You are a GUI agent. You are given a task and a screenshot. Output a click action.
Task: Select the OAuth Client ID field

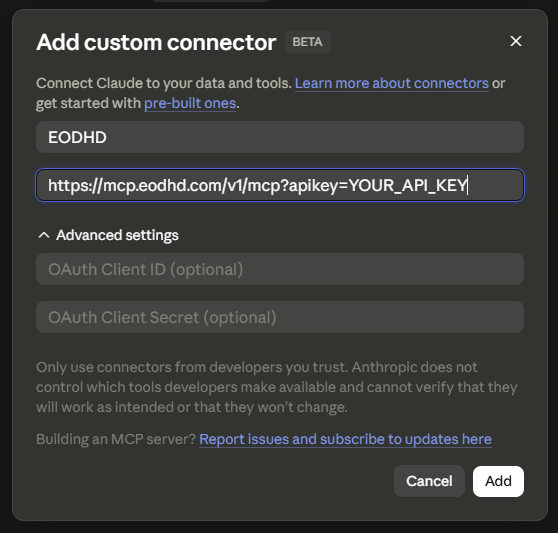(280, 269)
